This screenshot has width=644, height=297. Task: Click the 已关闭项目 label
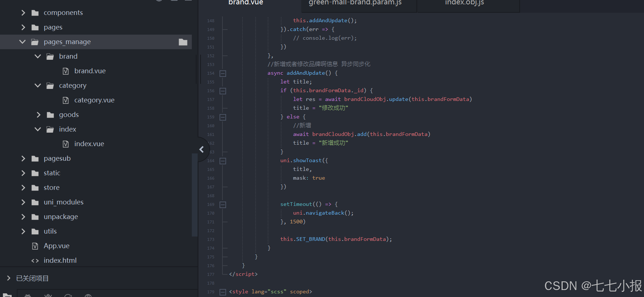(x=32, y=278)
